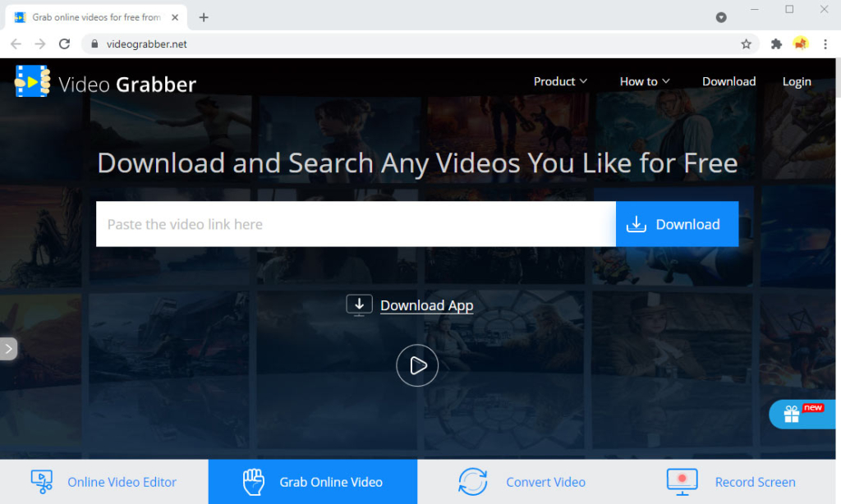Switch to Convert Video tab
The width and height of the screenshot is (841, 504).
tap(522, 482)
